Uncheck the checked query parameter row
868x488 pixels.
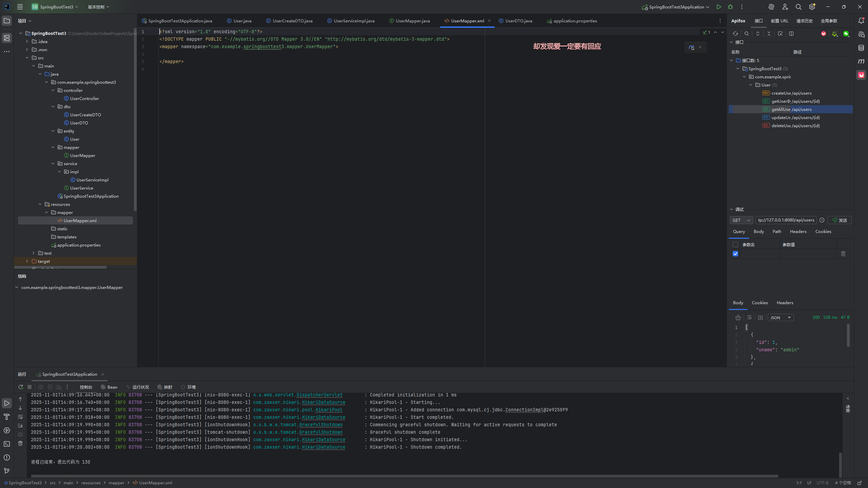click(735, 254)
